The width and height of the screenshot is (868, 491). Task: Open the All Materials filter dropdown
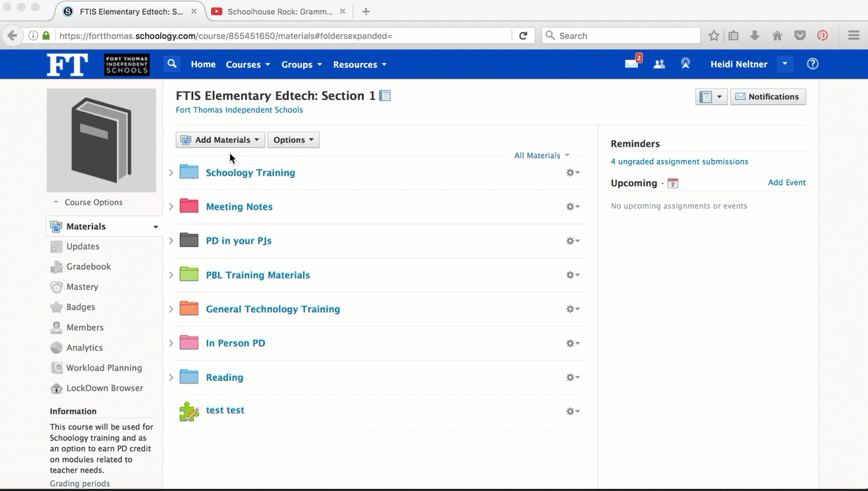click(542, 155)
